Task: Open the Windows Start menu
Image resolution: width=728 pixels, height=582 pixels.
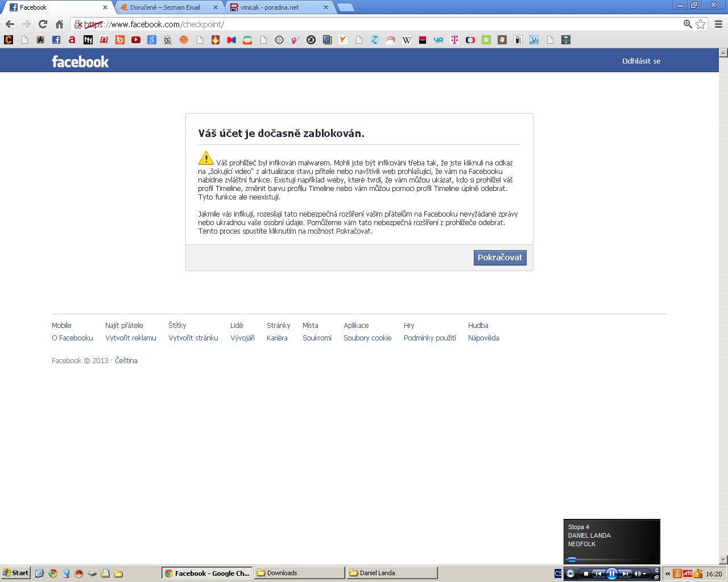Action: click(16, 573)
